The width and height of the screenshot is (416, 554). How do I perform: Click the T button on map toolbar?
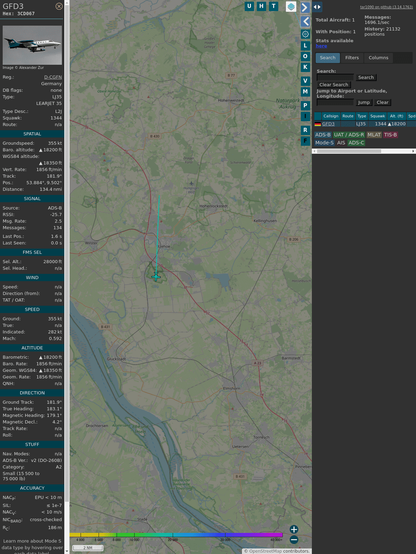[x=273, y=6]
